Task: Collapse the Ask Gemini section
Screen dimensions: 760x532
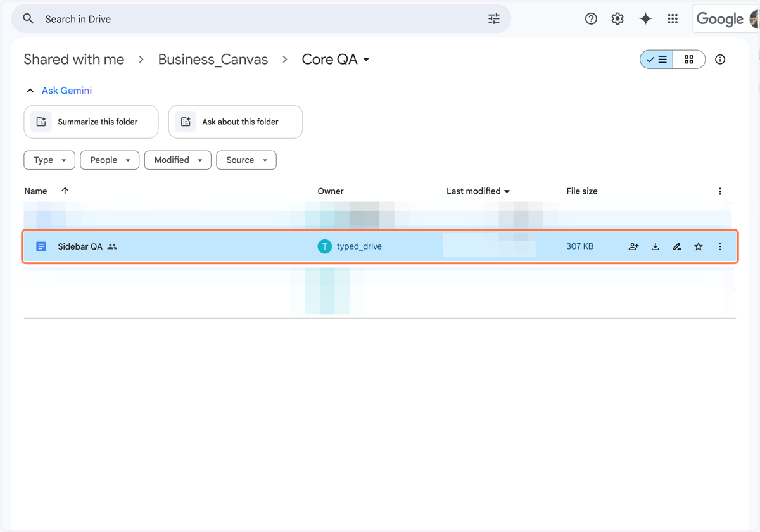Action: click(x=30, y=91)
